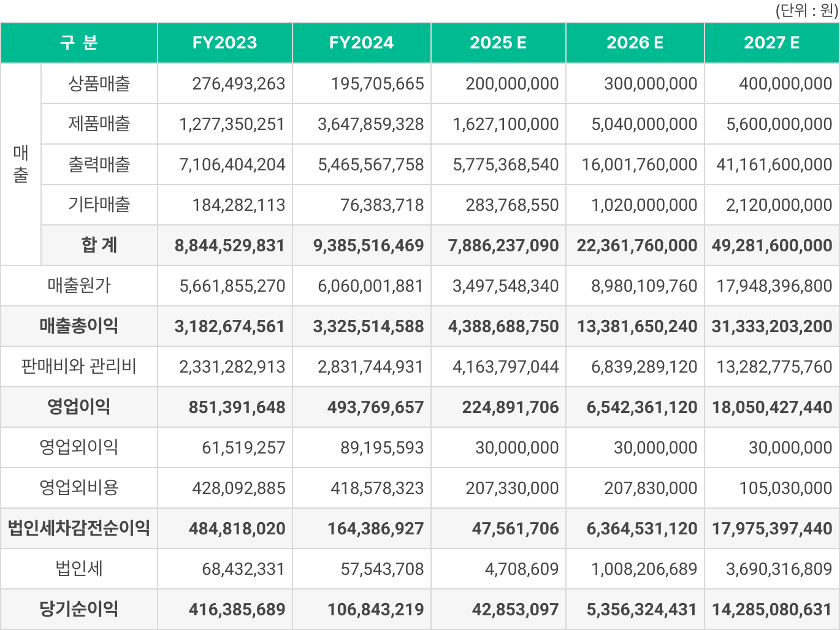Select the FY2024 column header
This screenshot has width=840, height=630.
[x=361, y=43]
